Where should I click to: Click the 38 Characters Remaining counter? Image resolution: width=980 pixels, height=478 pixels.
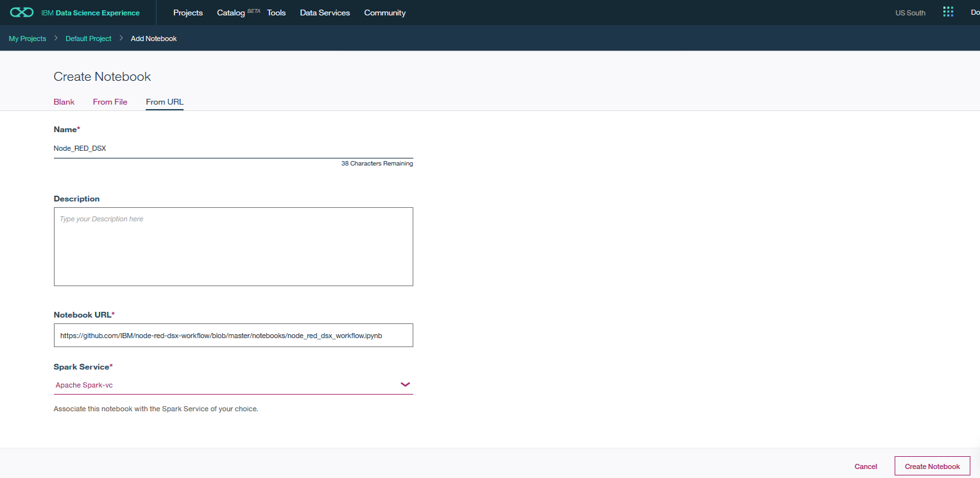(x=377, y=164)
